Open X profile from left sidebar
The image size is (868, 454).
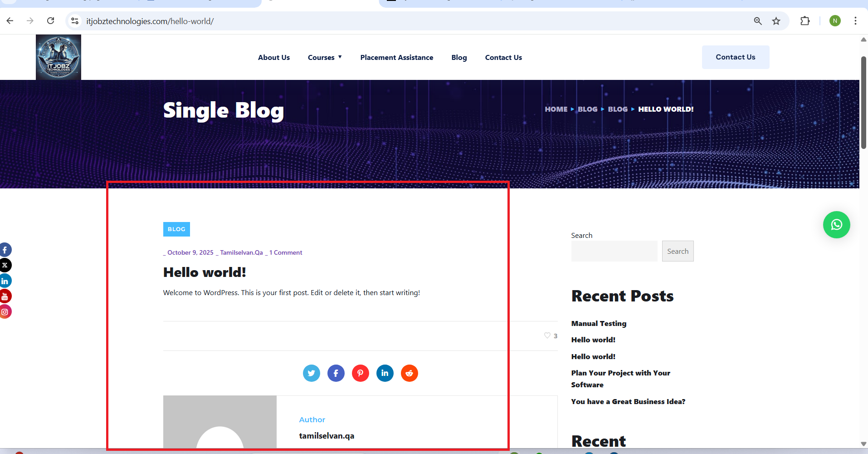5,265
